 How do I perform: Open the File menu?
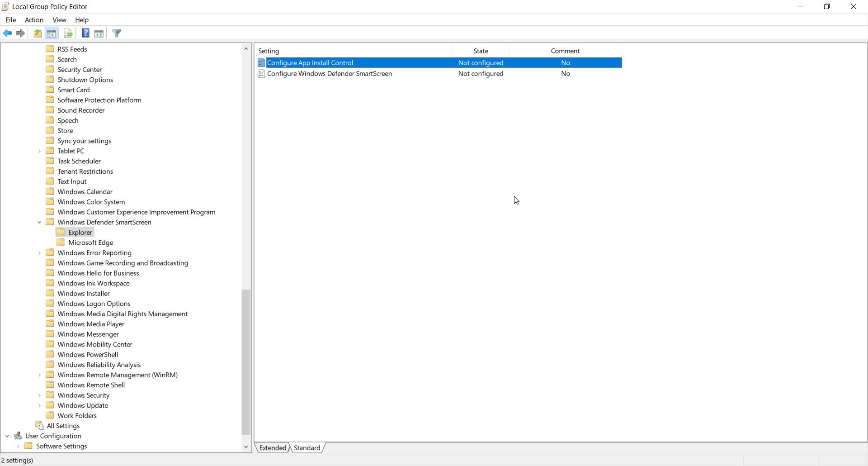pos(10,20)
